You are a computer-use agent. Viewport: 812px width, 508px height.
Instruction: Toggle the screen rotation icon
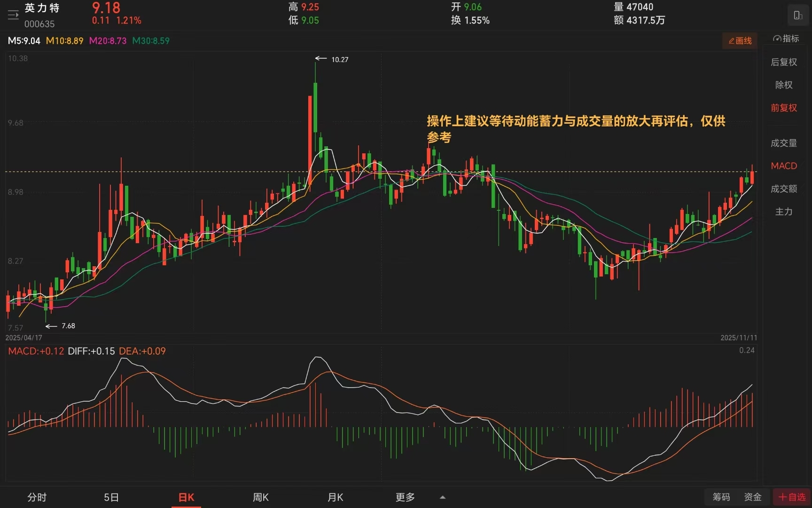pyautogui.click(x=798, y=15)
